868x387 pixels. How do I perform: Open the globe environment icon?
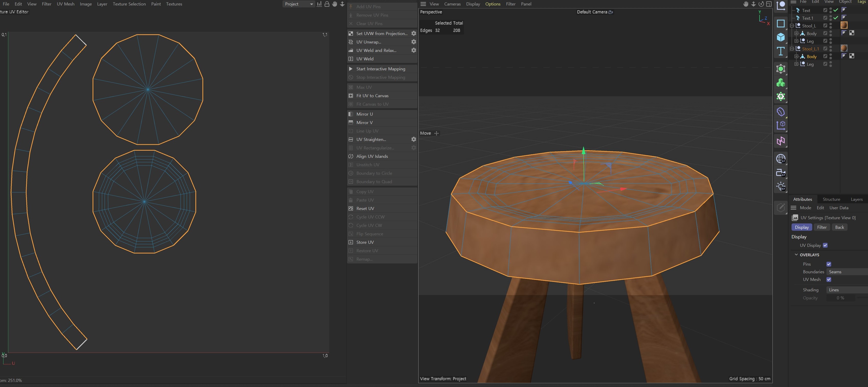(780, 158)
